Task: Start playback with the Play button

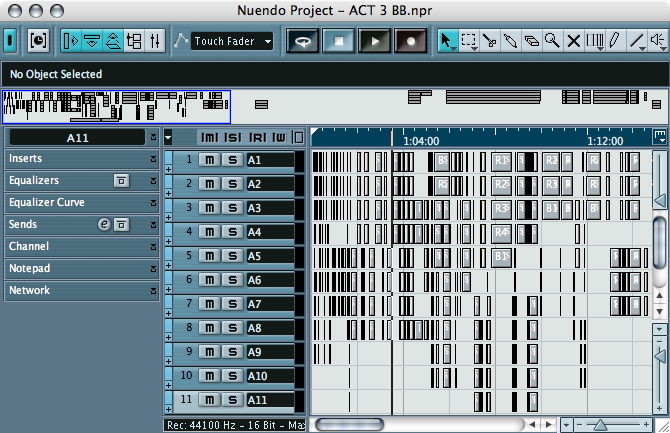Action: pos(375,41)
